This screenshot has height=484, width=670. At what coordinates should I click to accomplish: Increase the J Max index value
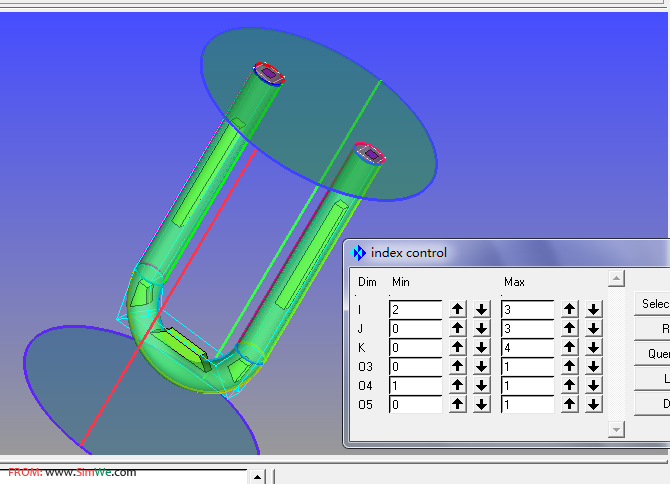(570, 328)
